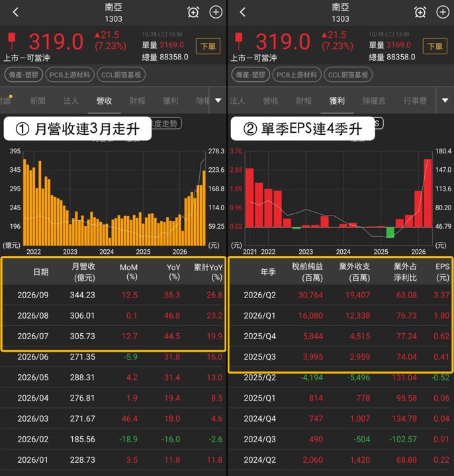Viewport: 454px width, 476px height.
Task: Switch to 行事曆 tab in right panel
Action: coord(415,100)
